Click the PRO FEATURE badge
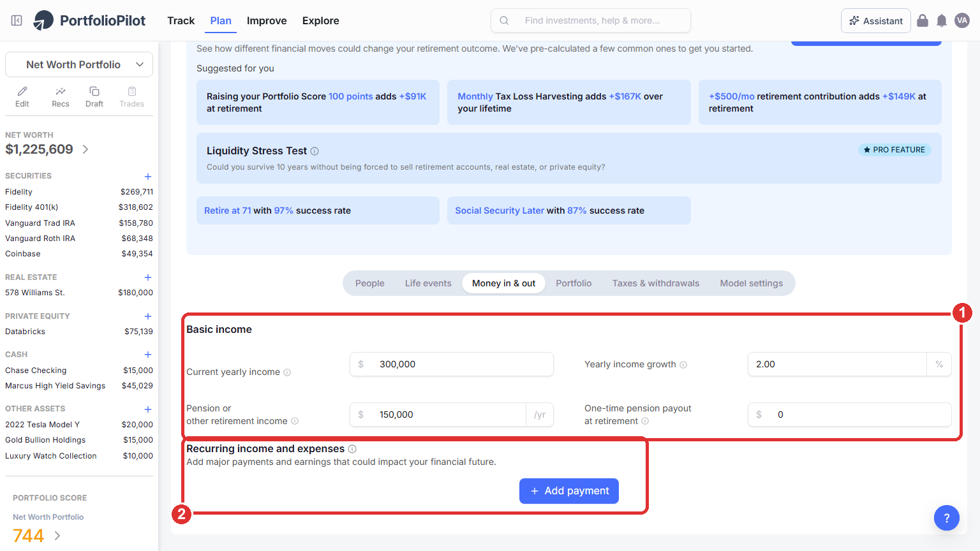The image size is (980, 551). coord(895,150)
